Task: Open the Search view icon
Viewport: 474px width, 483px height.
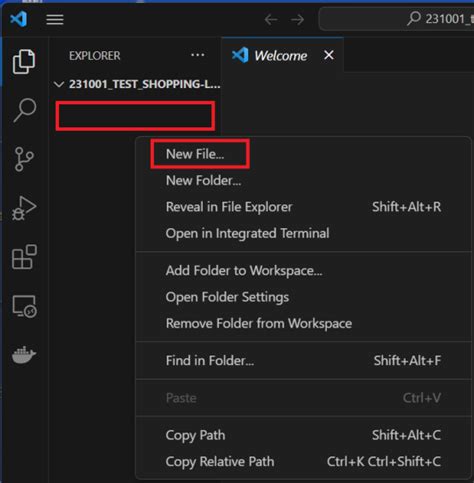Action: (24, 110)
